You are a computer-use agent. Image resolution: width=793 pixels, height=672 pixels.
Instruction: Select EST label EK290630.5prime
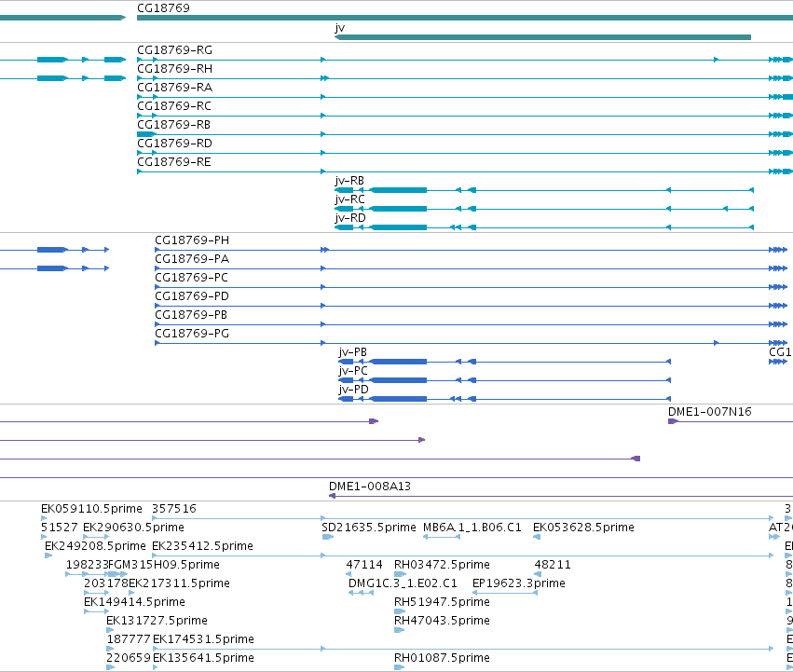click(133, 528)
